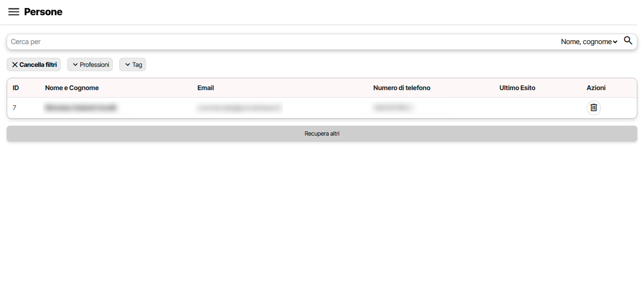
Task: Click the 'Numero di telefono' column header
Action: coord(402,88)
